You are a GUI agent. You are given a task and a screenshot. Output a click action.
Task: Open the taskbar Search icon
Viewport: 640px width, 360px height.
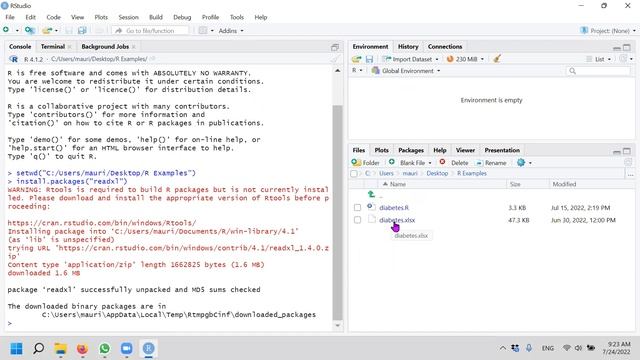pyautogui.click(x=38, y=349)
